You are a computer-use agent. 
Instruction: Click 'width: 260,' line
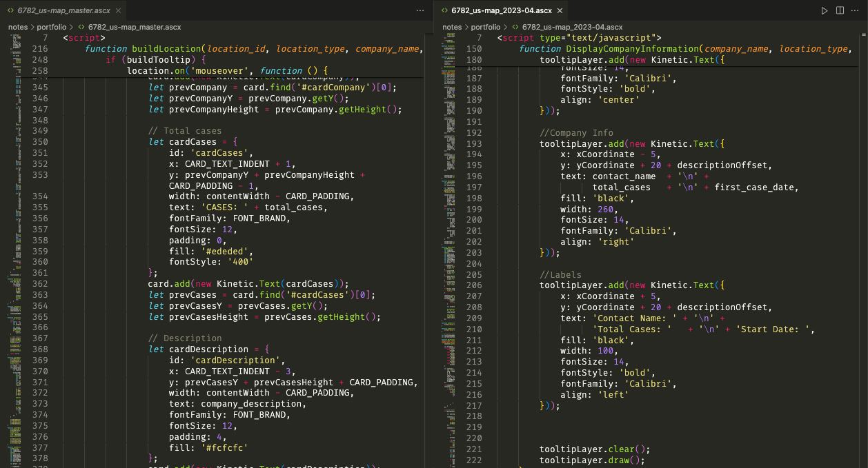[x=590, y=210]
